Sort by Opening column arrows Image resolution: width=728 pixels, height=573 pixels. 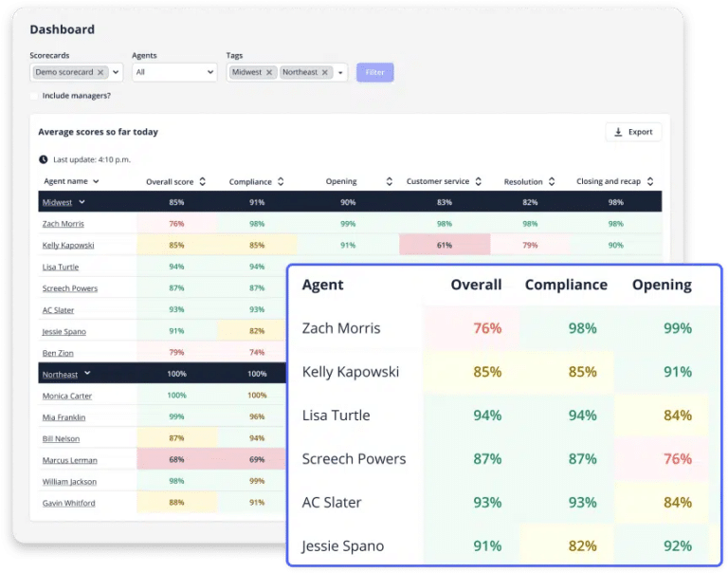[x=389, y=182]
